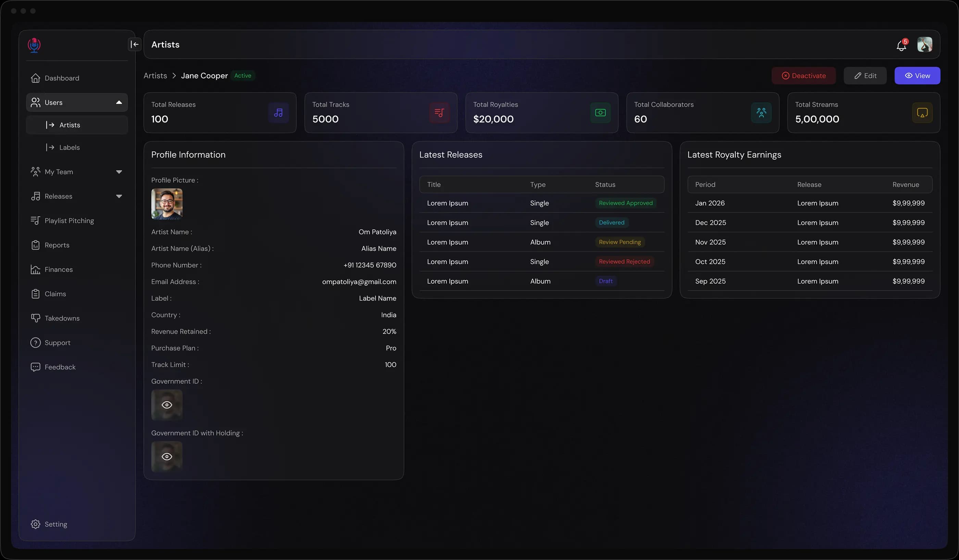
Task: Click the Total Tracks playlist icon
Action: 439,113
